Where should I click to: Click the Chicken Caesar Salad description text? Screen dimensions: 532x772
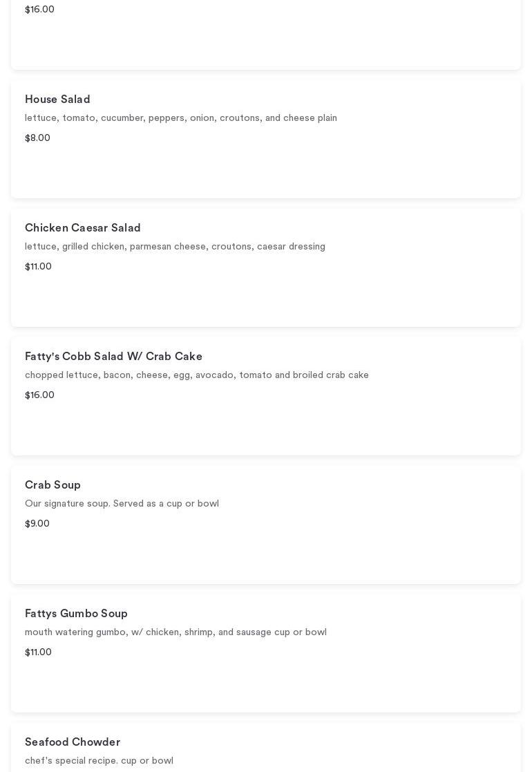[175, 247]
